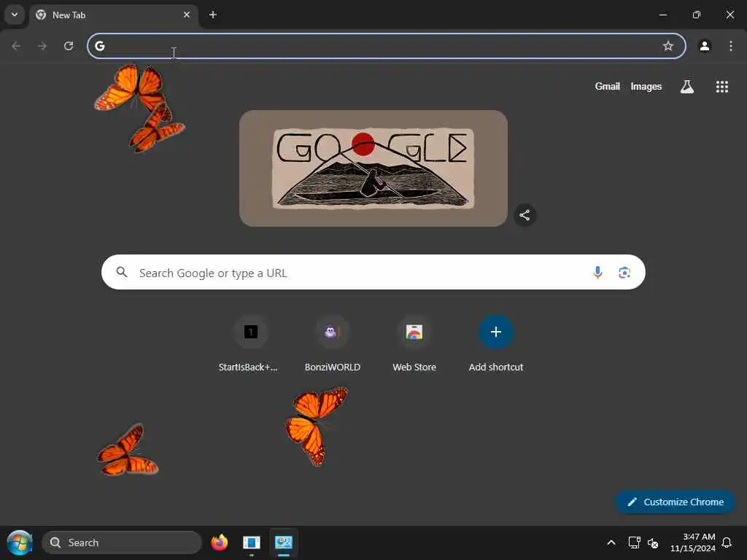This screenshot has height=560, width=747.
Task: Minimize the Chrome window
Action: [x=662, y=15]
